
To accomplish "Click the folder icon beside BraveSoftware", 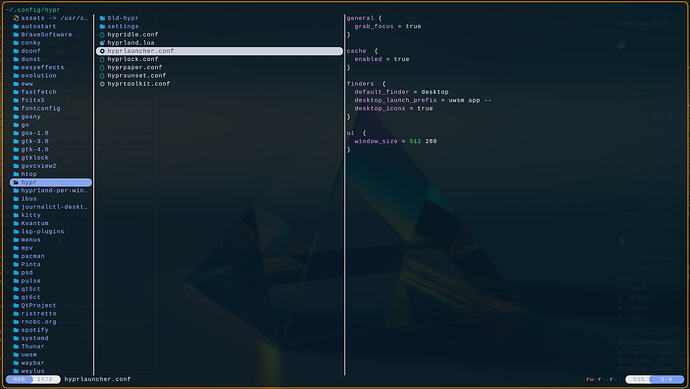I will [16, 34].
